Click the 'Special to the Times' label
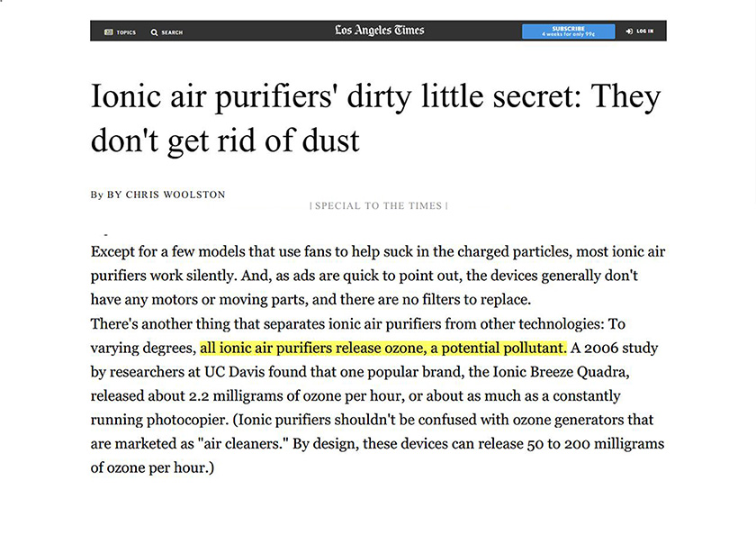756x535 pixels. (x=378, y=206)
